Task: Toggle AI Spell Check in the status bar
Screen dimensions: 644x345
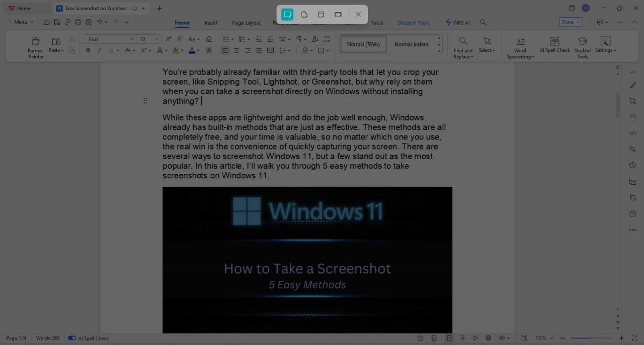Action: click(72, 338)
